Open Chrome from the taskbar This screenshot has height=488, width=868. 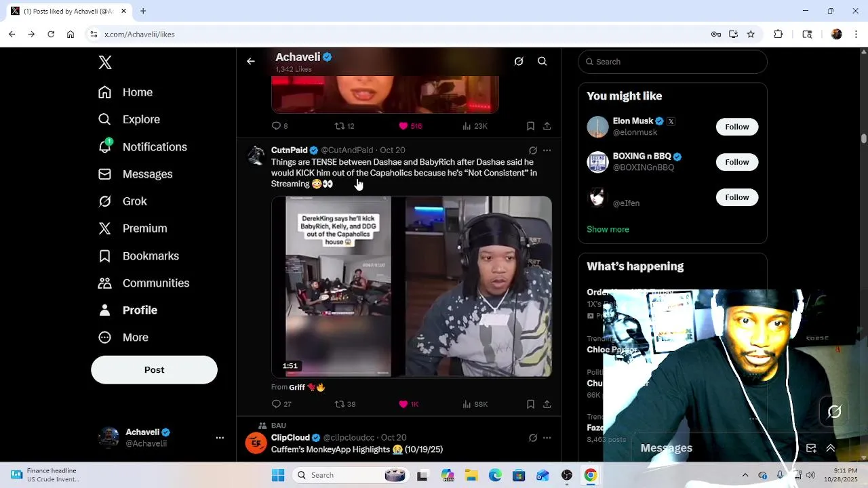tap(591, 475)
